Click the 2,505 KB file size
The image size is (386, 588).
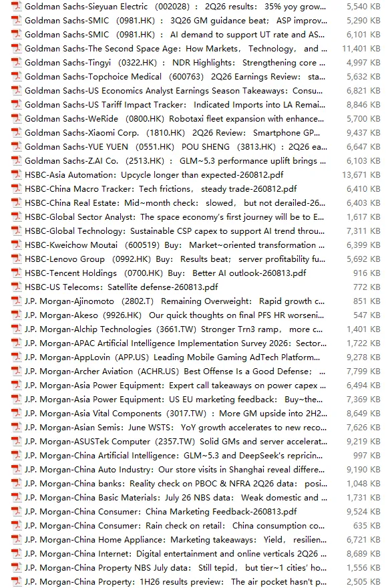pos(363,581)
